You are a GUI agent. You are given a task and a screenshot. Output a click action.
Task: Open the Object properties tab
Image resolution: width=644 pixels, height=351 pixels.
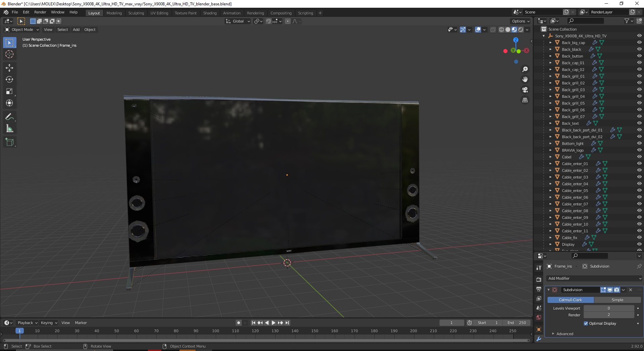point(539,329)
